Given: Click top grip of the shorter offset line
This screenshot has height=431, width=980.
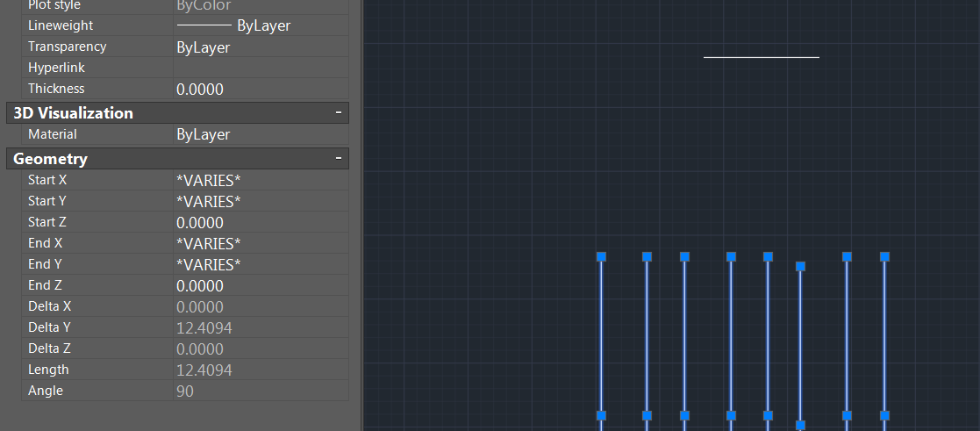Looking at the screenshot, I should pos(800,266).
